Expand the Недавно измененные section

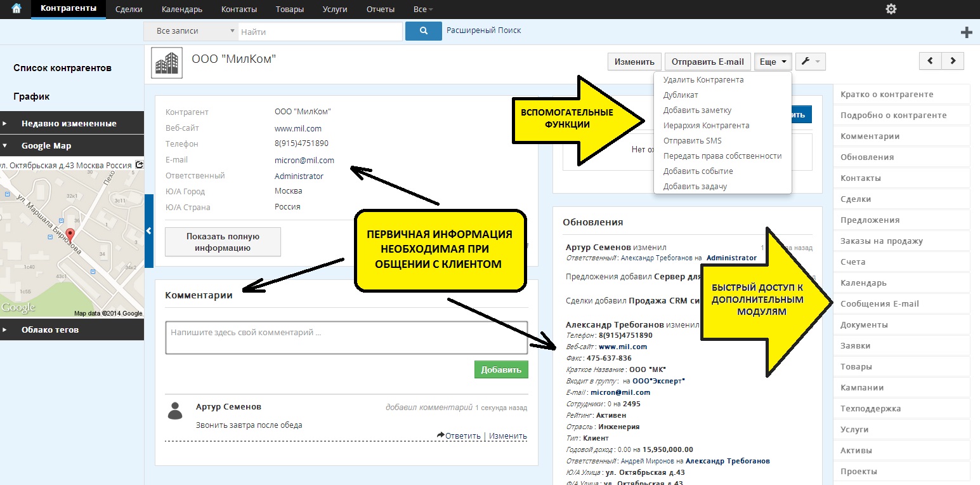(72, 123)
